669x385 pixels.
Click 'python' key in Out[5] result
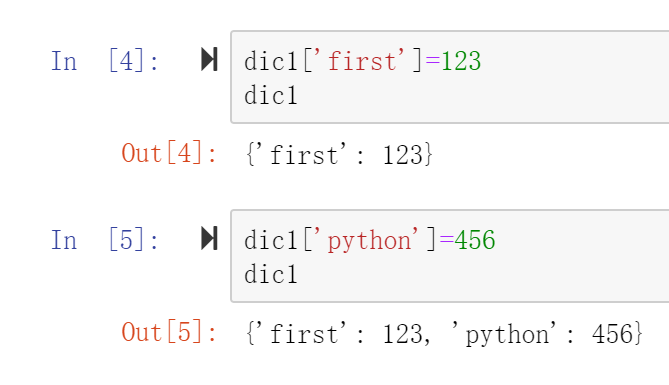coord(504,334)
